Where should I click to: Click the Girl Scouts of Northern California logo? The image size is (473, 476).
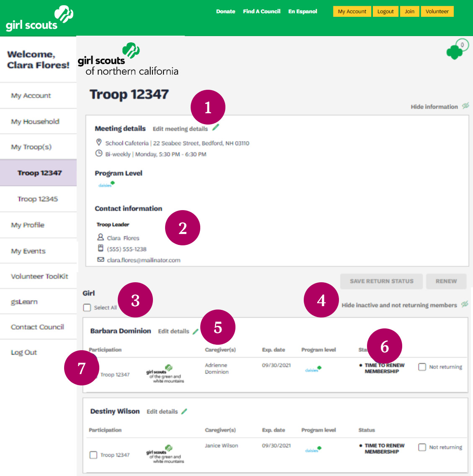(x=128, y=59)
